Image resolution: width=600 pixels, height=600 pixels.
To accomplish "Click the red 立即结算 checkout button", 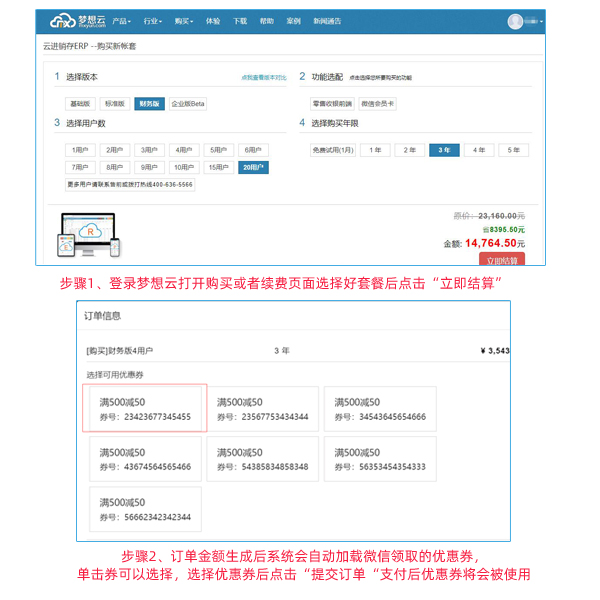I will point(502,259).
